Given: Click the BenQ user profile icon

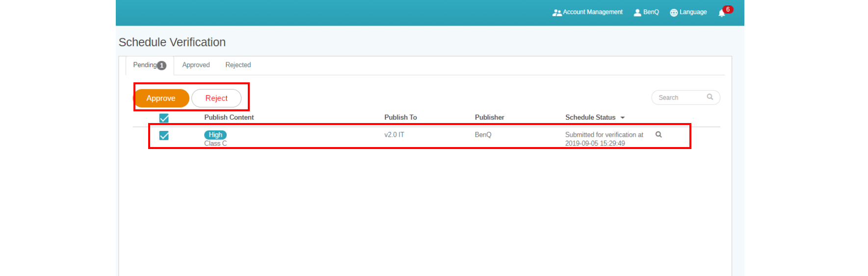Looking at the screenshot, I should 637,13.
